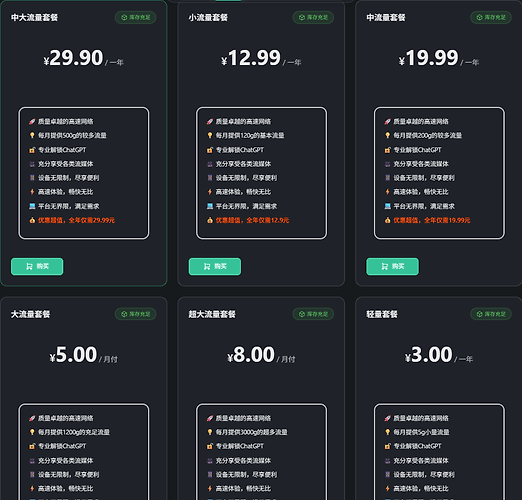Select the 大流量套餐 plan title
The image size is (522, 500).
(x=31, y=314)
